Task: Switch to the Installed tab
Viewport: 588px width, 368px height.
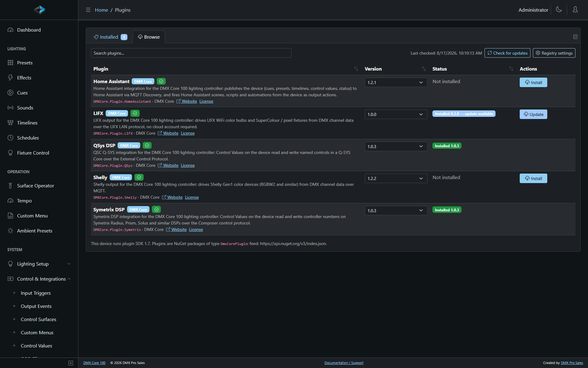Action: pyautogui.click(x=110, y=37)
